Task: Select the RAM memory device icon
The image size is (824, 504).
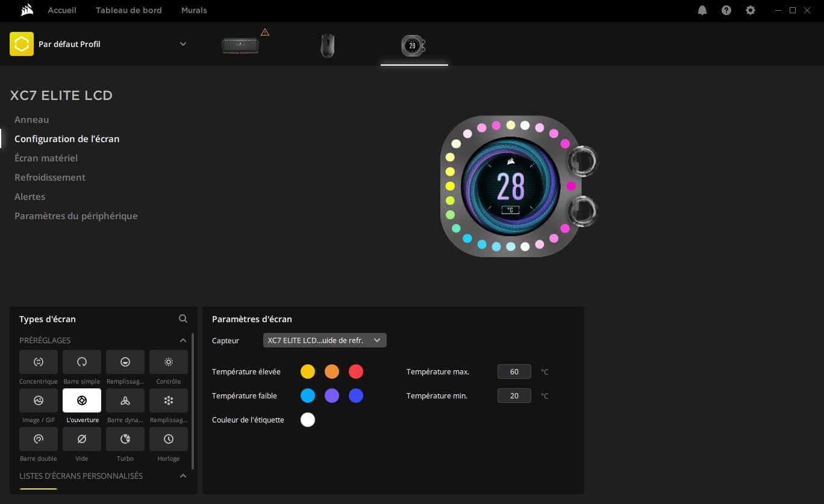Action: [x=240, y=45]
